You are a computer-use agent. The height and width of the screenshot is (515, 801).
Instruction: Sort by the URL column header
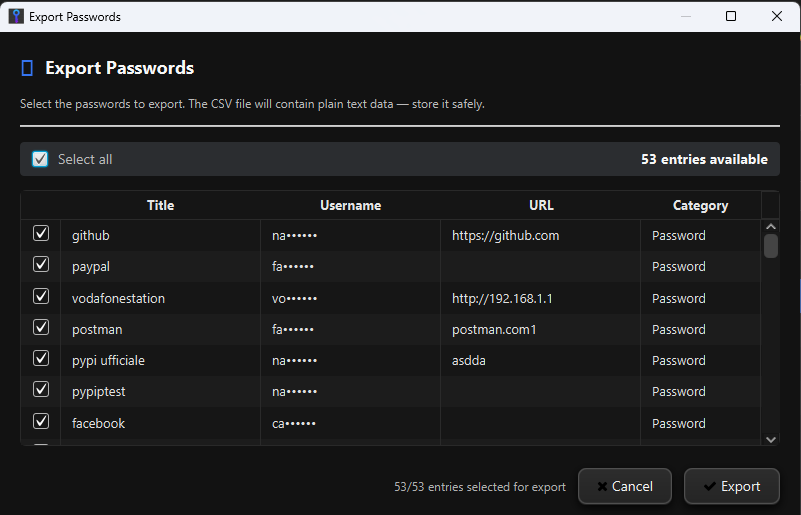point(540,205)
